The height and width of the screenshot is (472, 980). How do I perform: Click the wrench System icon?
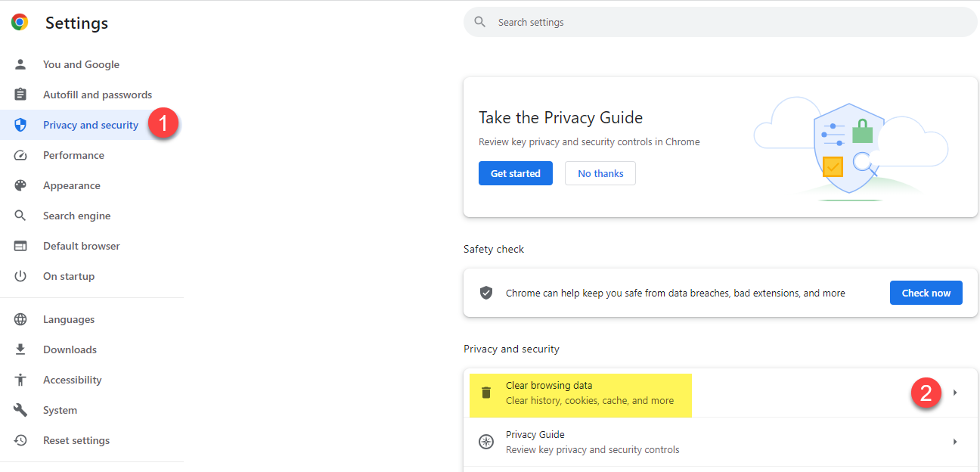[20, 410]
